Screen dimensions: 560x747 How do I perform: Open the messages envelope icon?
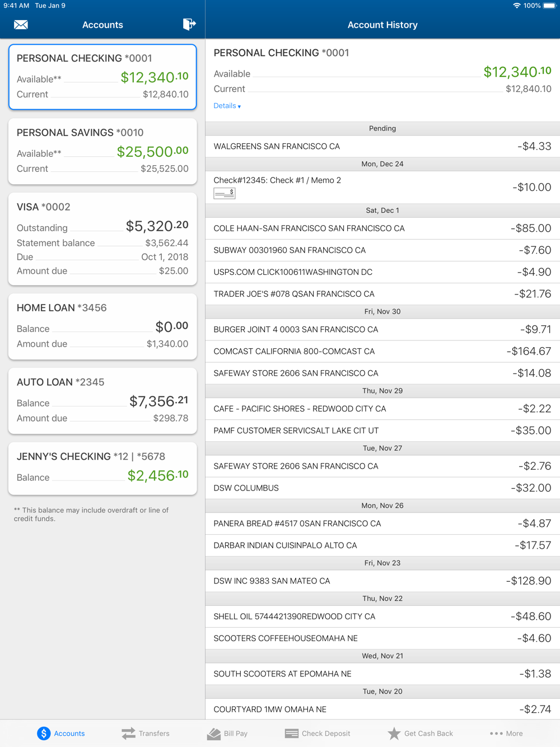[x=21, y=25]
